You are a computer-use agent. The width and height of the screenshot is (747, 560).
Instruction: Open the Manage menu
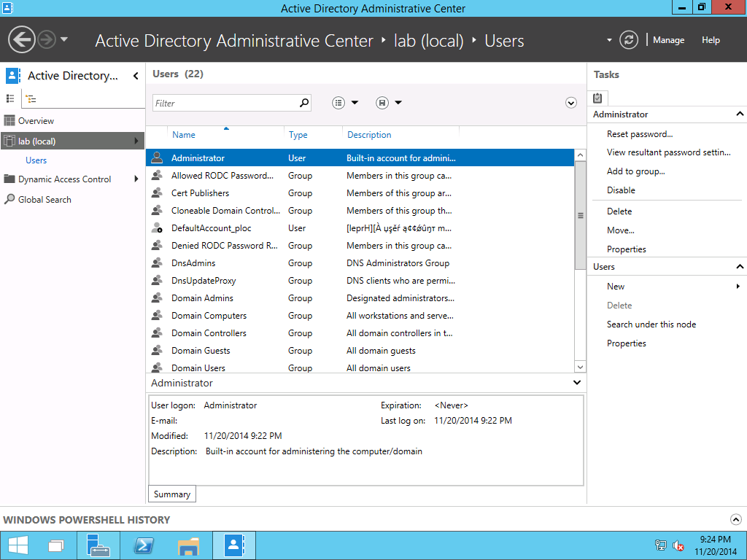[x=668, y=40]
